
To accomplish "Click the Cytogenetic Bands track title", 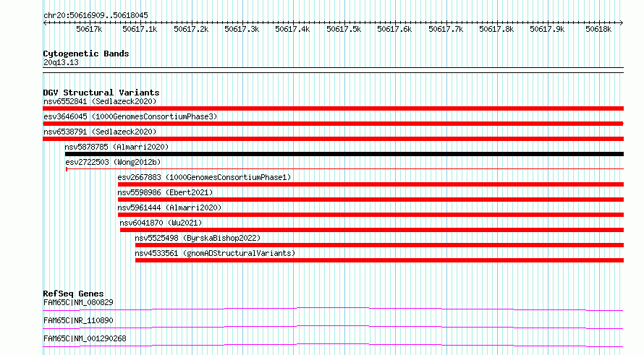I will click(86, 54).
